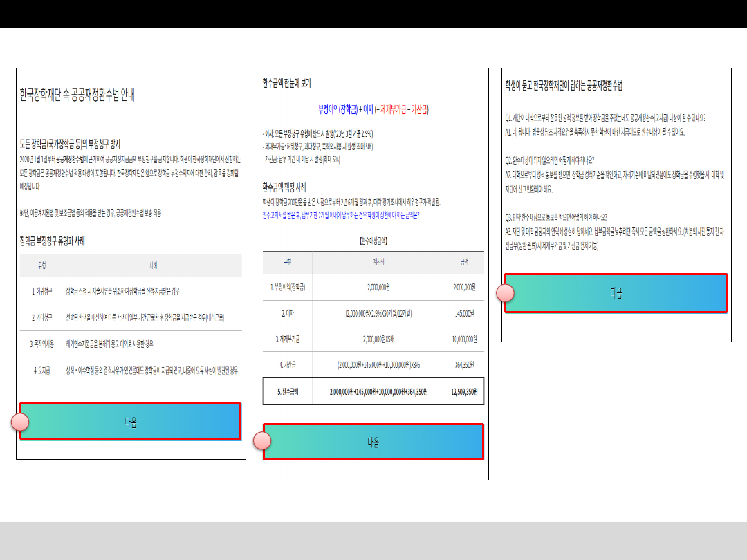
Task: Click the 한국장학재단 속 공공재정환수법 안내 heading
Action: click(x=77, y=95)
